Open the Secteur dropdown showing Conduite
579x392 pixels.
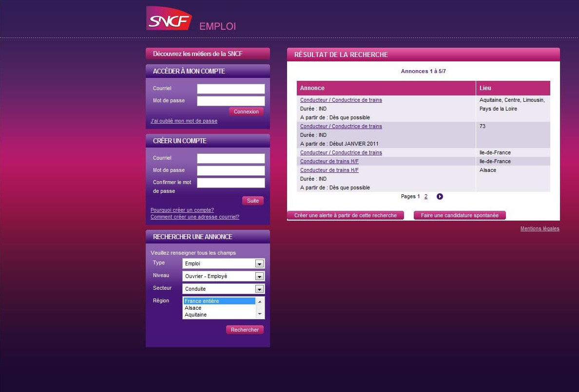[x=223, y=289]
